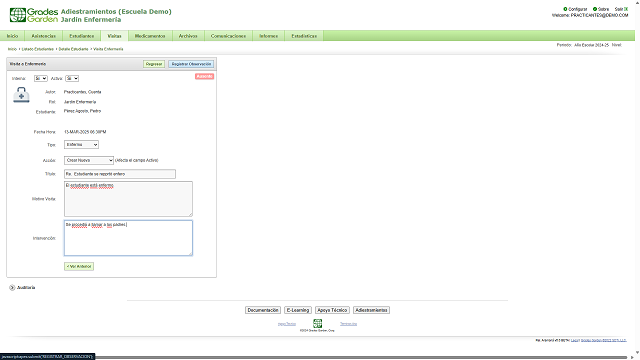Image resolution: width=640 pixels, height=360 pixels.
Task: Click the Documentación button
Action: [x=263, y=310]
